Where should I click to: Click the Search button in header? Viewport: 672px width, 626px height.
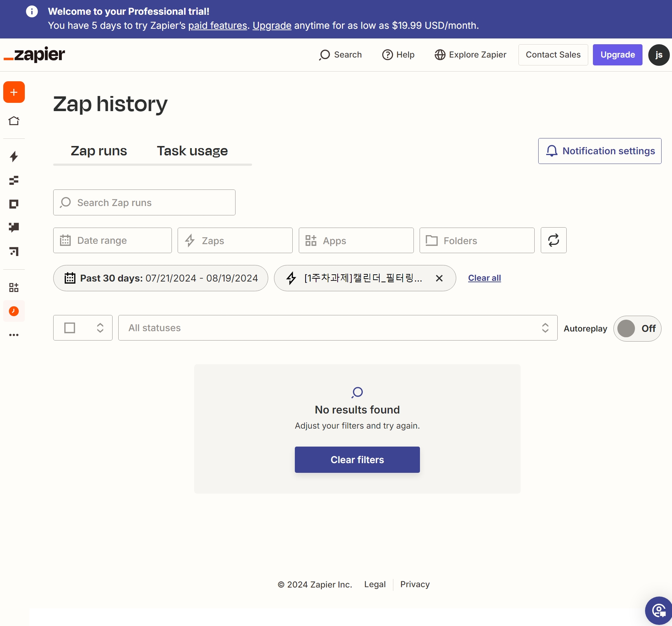pyautogui.click(x=340, y=55)
